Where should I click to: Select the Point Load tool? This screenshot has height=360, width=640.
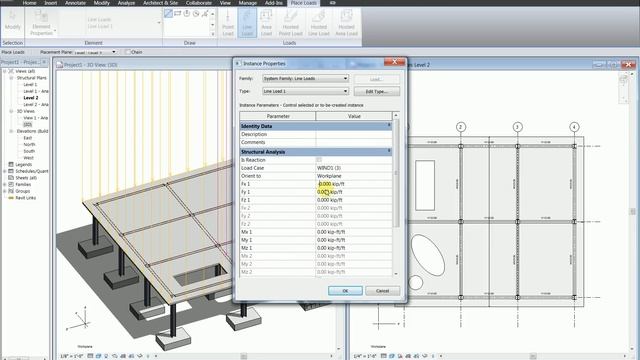(228, 23)
